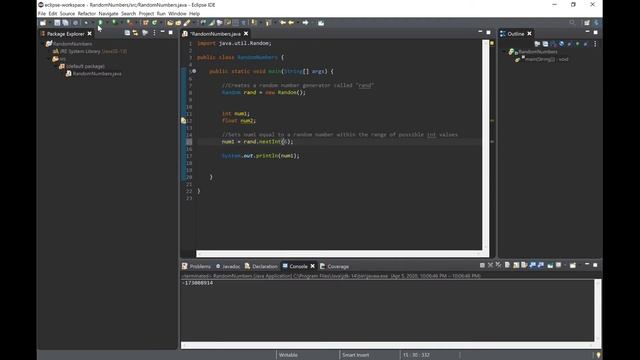Click the New Java Class toolbar icon

[x=154, y=23]
